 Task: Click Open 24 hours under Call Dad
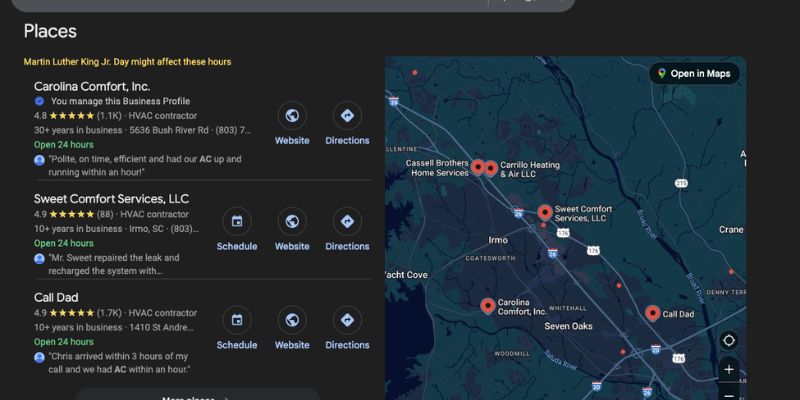(x=64, y=342)
